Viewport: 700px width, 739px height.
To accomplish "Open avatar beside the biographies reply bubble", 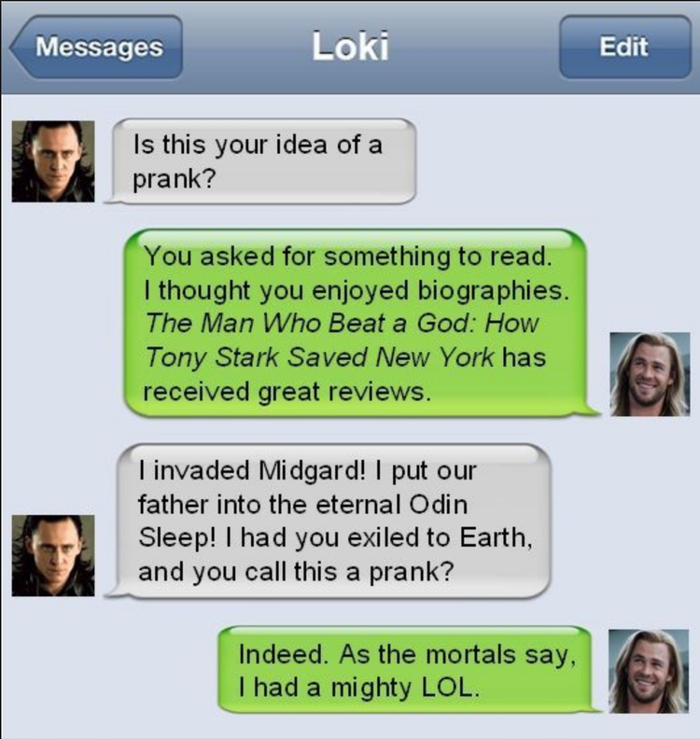I will (x=650, y=374).
